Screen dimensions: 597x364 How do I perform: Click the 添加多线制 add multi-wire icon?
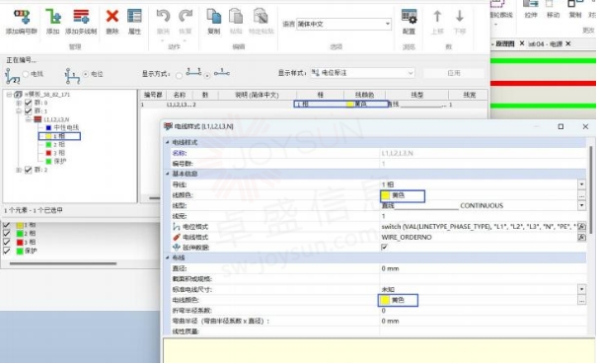tap(81, 17)
